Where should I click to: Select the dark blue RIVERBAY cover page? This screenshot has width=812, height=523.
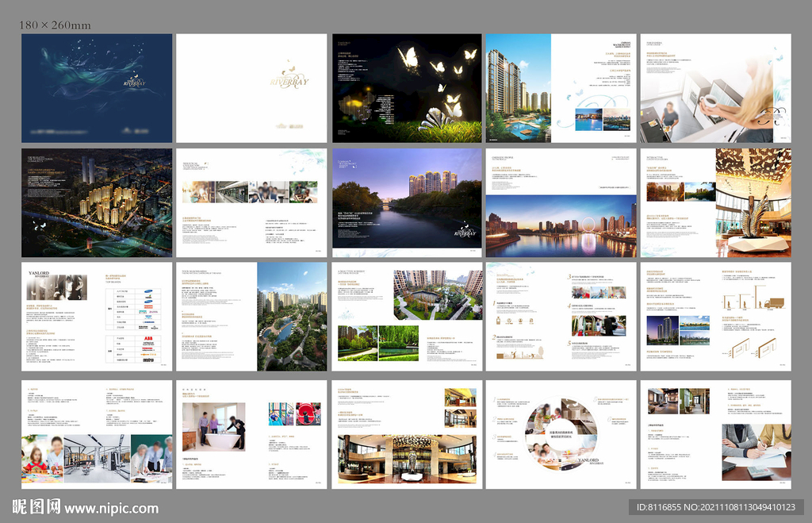click(x=97, y=88)
